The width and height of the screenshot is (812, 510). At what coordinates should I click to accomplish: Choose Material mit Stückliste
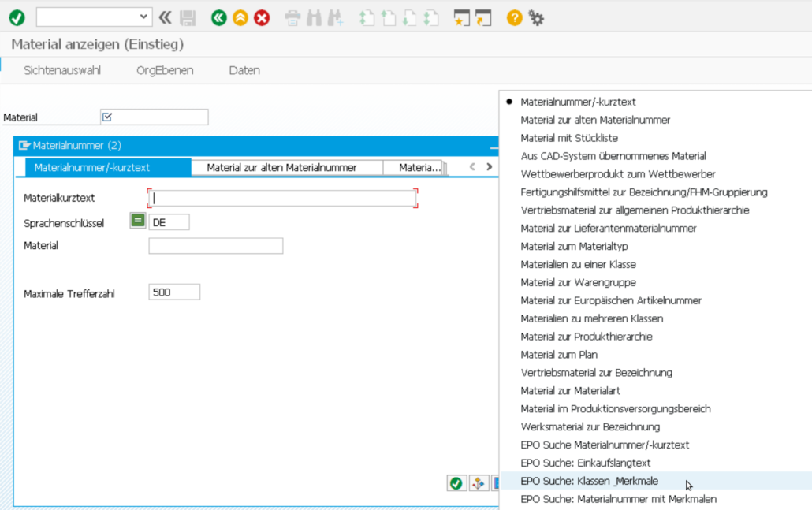(x=569, y=138)
